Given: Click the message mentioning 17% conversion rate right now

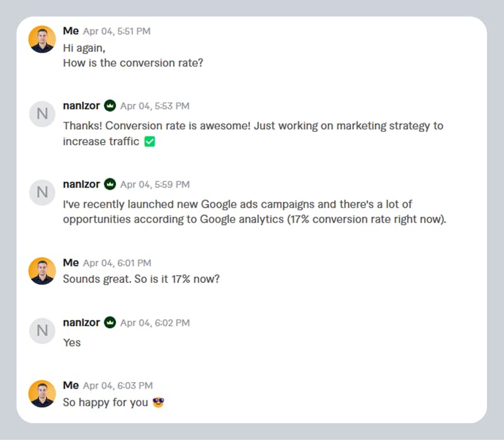Looking at the screenshot, I should [254, 212].
